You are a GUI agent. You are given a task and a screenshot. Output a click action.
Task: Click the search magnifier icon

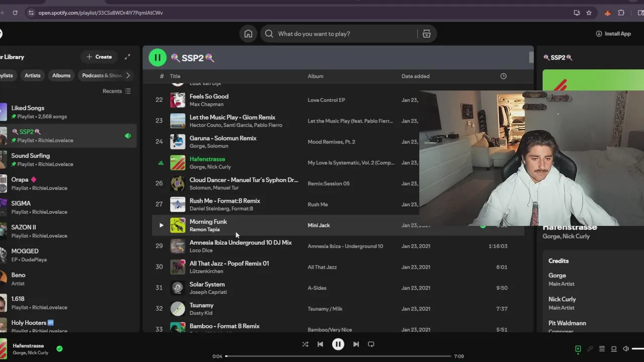269,34
